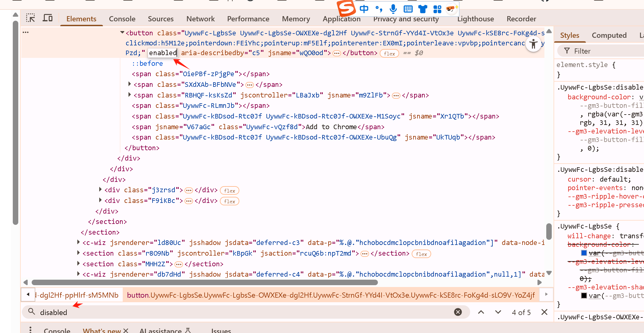This screenshot has width=644, height=333.
Task: Close the What's new drawer tab
Action: [126, 331]
